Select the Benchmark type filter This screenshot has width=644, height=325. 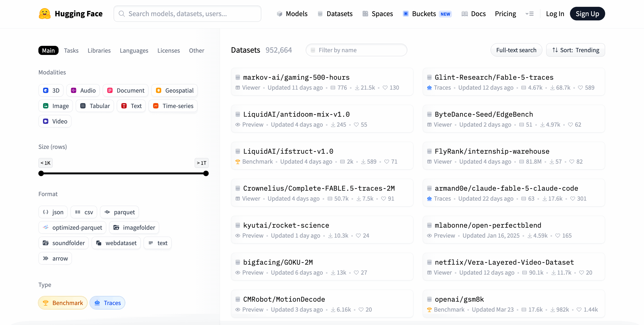point(63,303)
